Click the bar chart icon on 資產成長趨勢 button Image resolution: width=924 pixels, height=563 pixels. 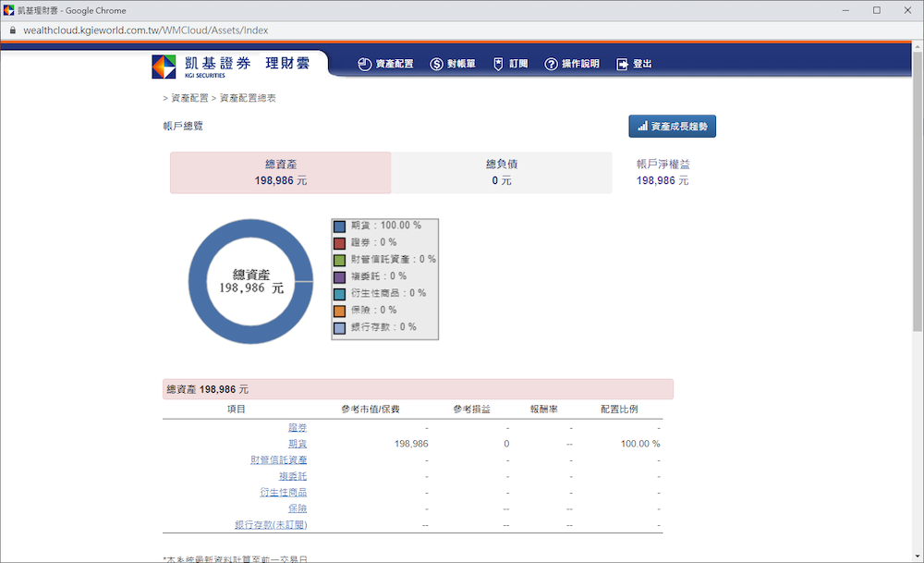coord(642,126)
